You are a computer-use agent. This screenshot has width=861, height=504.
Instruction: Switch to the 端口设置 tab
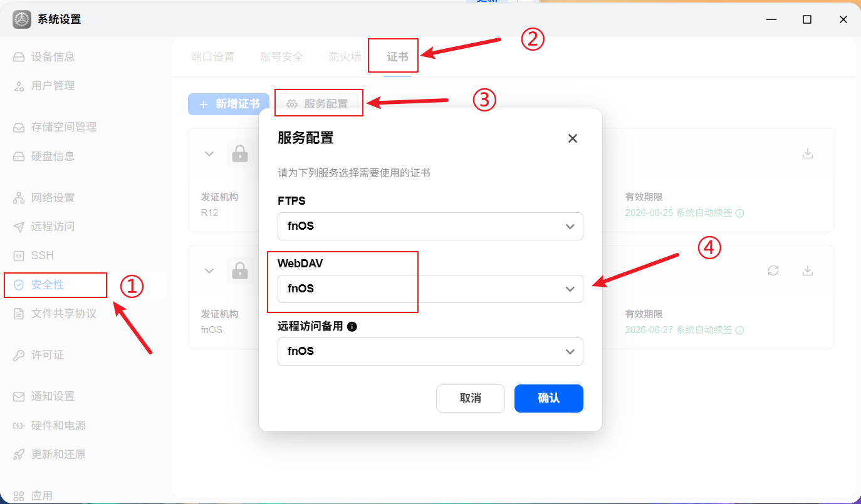pos(213,57)
